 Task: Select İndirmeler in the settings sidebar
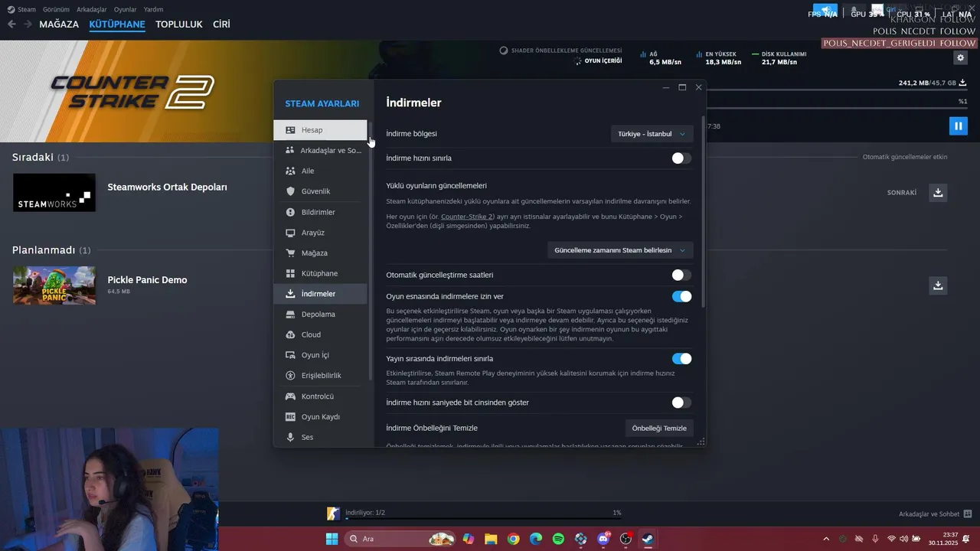(x=320, y=294)
